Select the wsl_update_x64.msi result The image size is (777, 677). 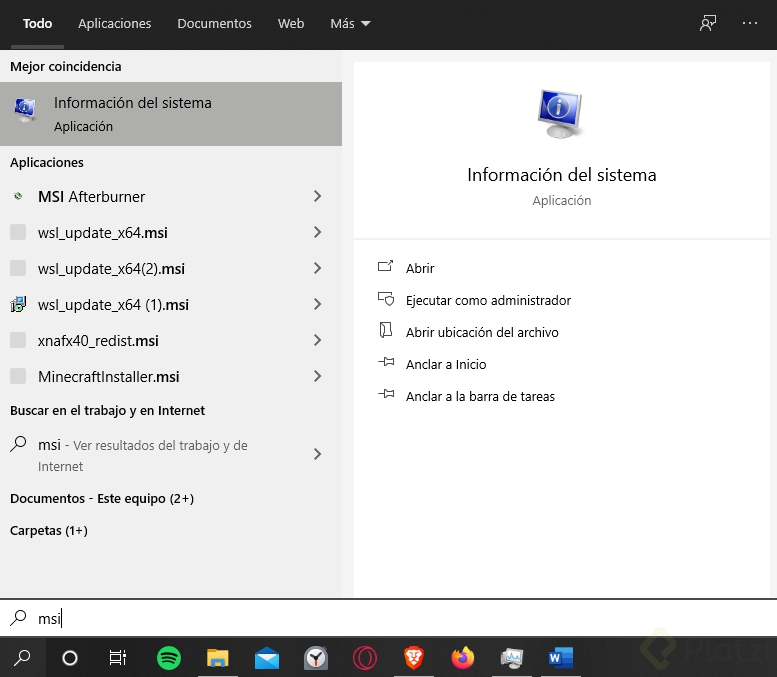[171, 232]
